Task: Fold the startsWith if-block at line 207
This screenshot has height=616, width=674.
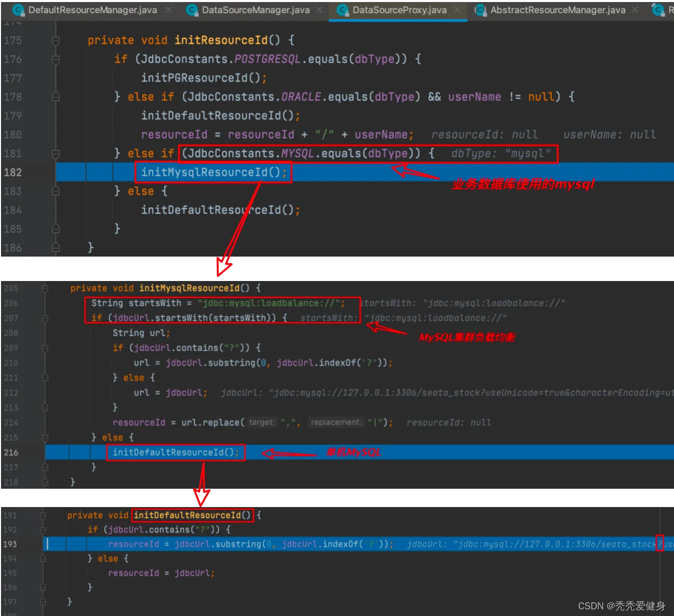Action: pyautogui.click(x=45, y=318)
